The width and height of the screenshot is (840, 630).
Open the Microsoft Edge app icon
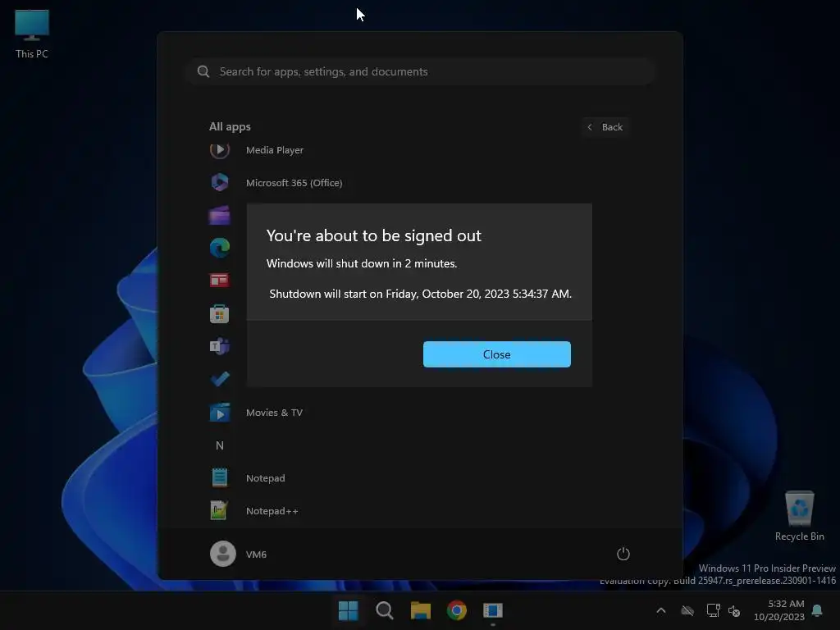coord(219,248)
